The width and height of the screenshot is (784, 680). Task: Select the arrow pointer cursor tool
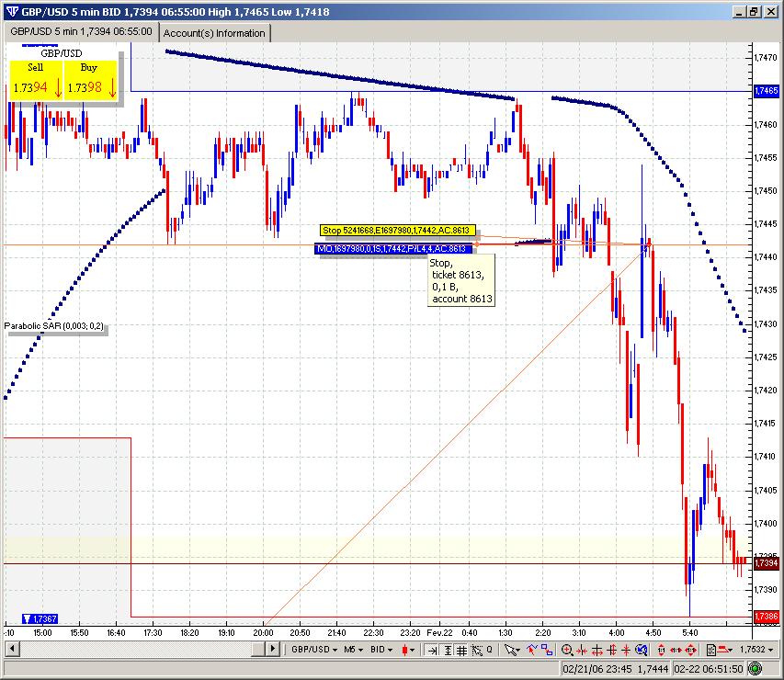510,650
